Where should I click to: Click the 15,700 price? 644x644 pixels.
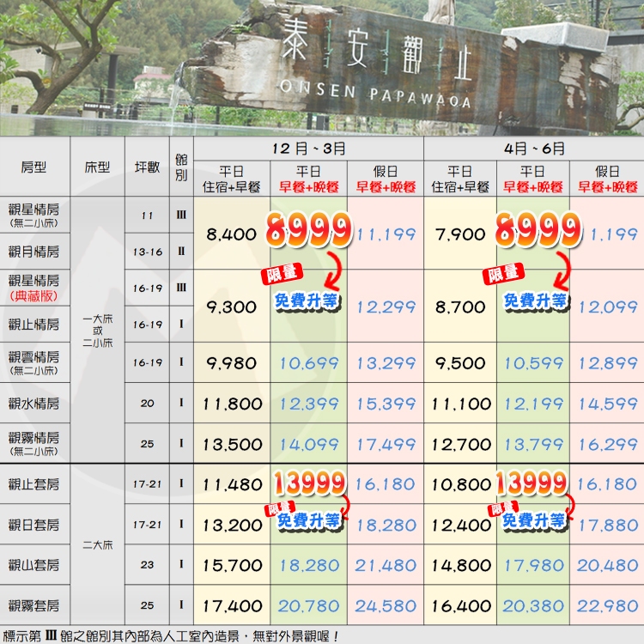point(233,566)
